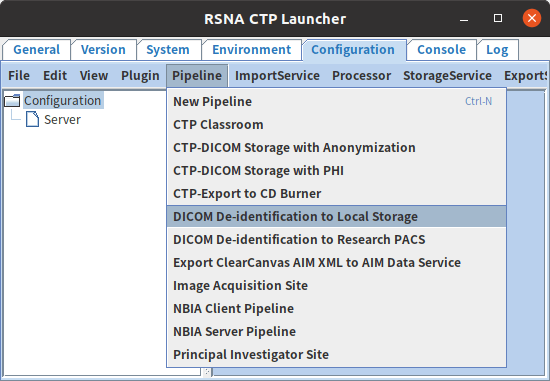Select NBIA Server Pipeline
Screen dimensions: 550x381
click(x=336, y=331)
